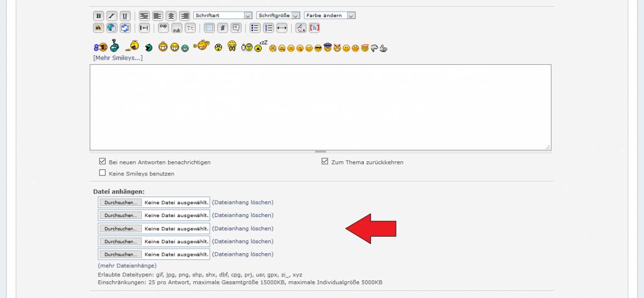Insert superscript formatting
This screenshot has width=644, height=298.
click(x=163, y=28)
